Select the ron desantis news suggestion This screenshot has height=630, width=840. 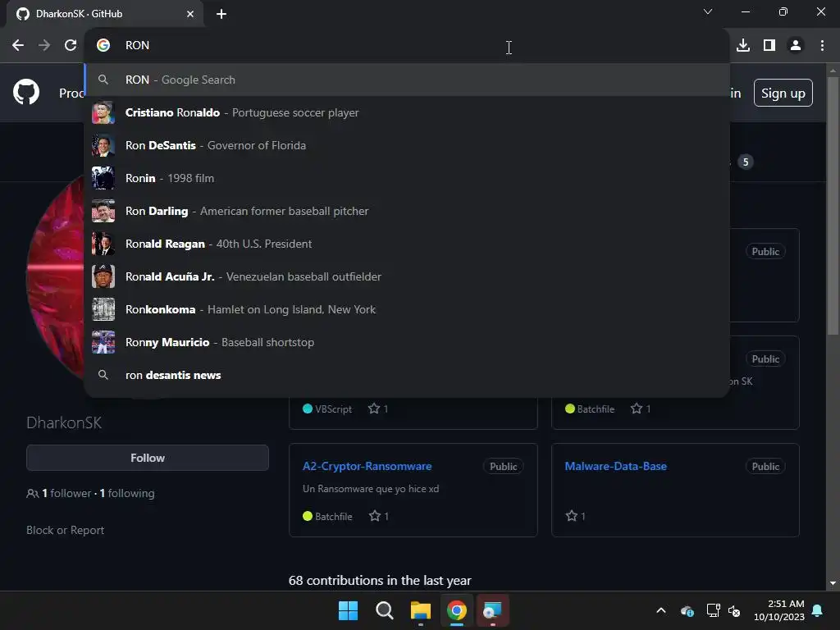coord(407,375)
